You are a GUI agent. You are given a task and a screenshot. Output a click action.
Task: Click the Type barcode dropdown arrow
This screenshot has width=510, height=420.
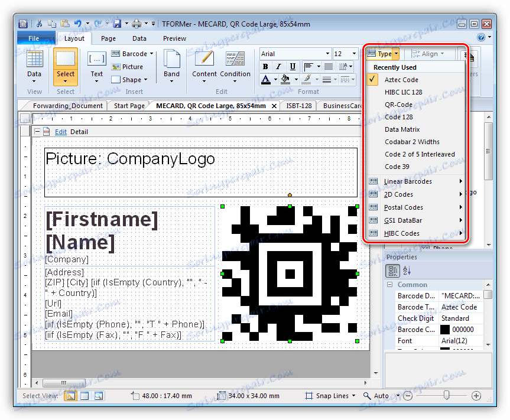(x=396, y=54)
